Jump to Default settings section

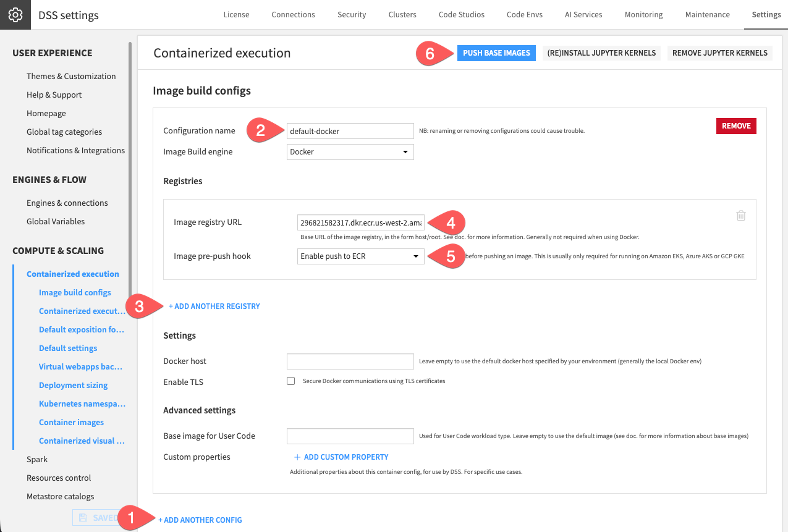coord(68,348)
